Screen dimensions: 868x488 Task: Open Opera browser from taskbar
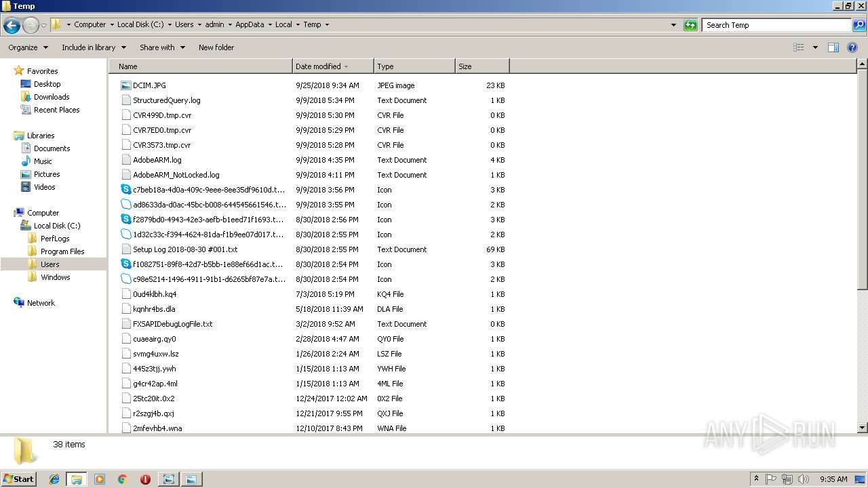145,479
